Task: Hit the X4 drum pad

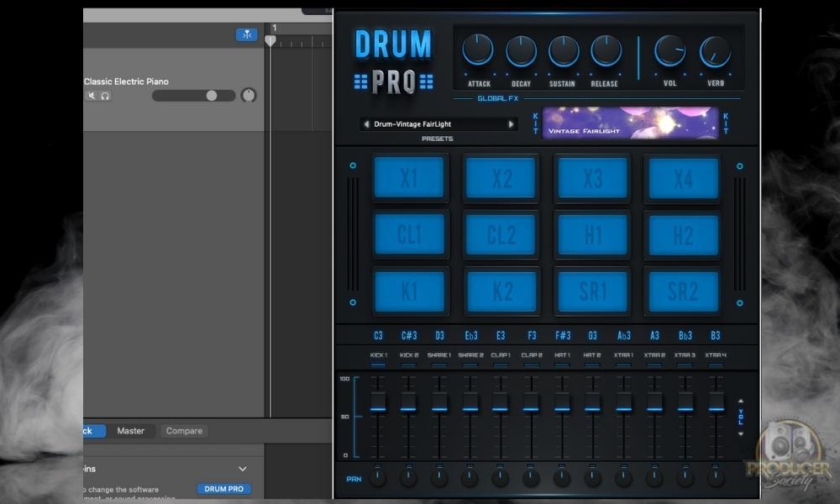Action: (x=683, y=177)
